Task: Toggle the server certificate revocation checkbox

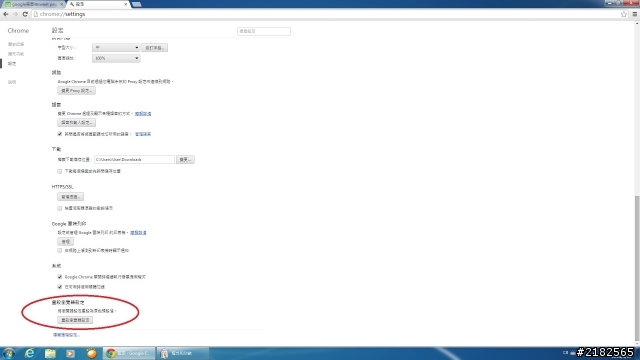Action: [x=60, y=208]
